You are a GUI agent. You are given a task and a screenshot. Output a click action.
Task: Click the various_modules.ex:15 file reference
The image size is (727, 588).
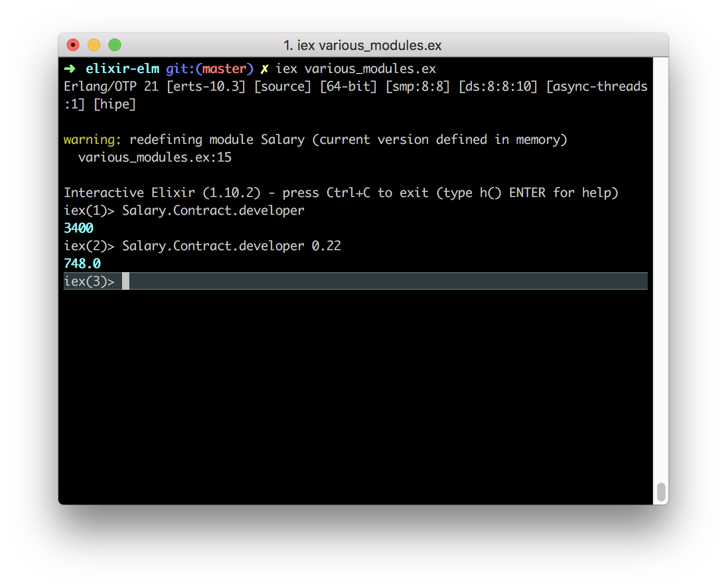tap(154, 157)
